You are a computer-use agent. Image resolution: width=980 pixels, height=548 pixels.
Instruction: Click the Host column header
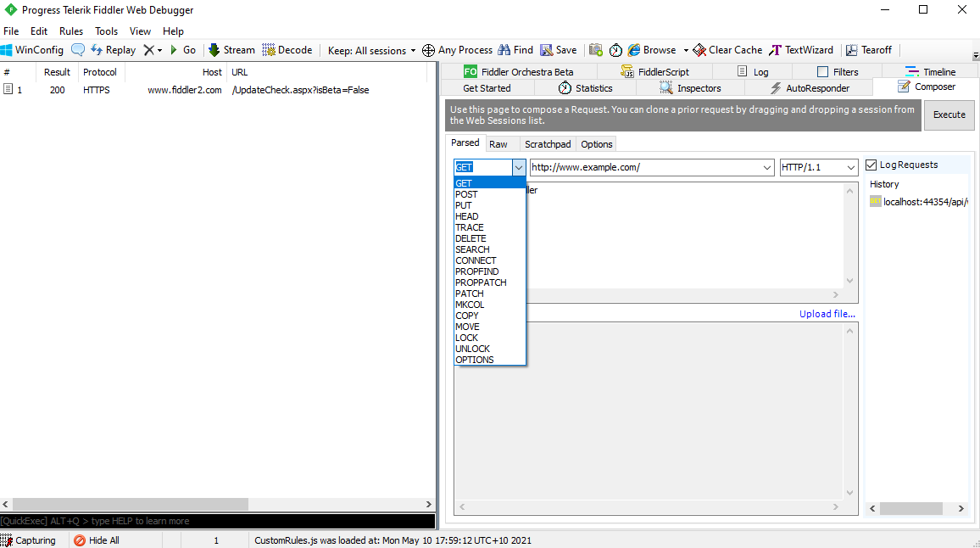(175, 72)
